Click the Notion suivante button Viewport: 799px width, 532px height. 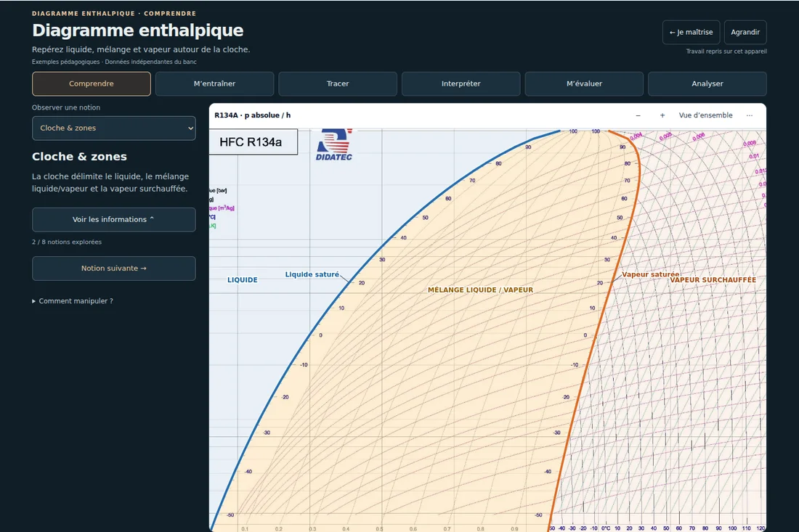click(113, 269)
